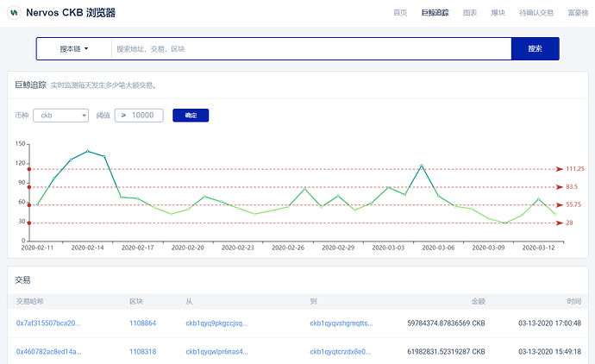
Task: Click the threshold 10000 input field
Action: [x=139, y=116]
